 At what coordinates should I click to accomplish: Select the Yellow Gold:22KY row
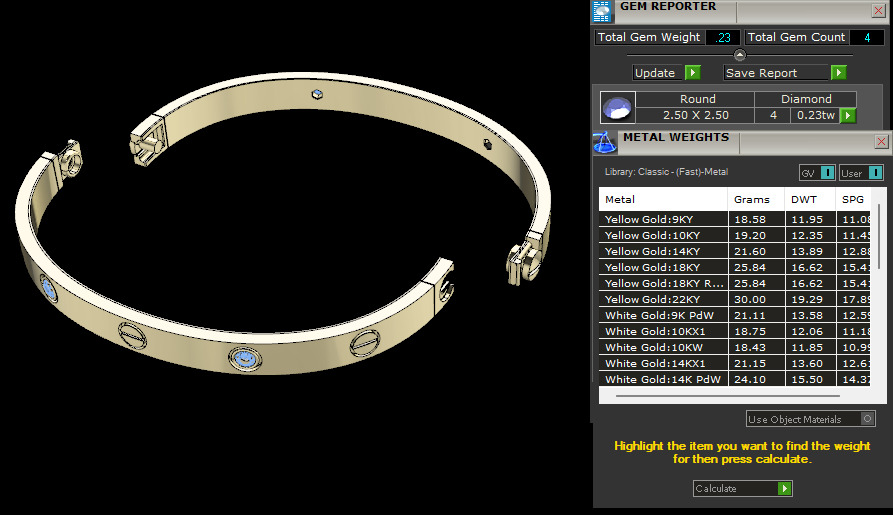tap(735, 299)
